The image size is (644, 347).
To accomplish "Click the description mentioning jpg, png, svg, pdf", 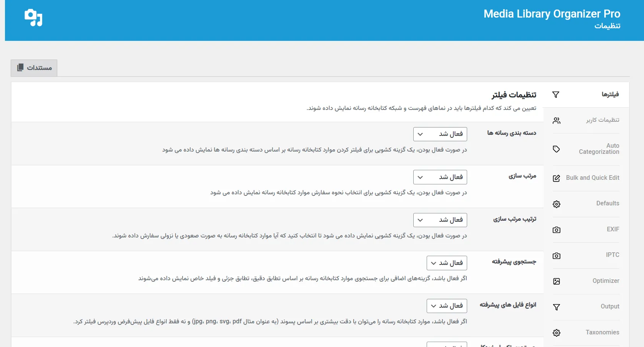I will pyautogui.click(x=270, y=321).
